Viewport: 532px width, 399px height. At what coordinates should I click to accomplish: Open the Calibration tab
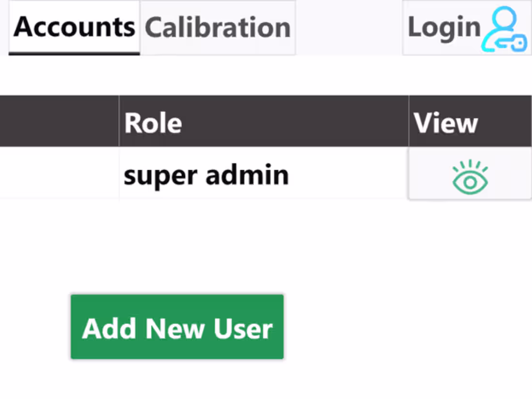coord(218,28)
